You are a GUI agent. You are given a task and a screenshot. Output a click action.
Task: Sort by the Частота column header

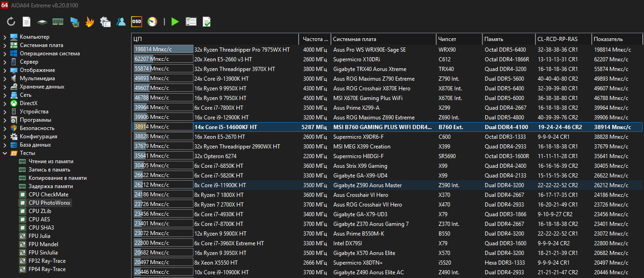(x=315, y=39)
